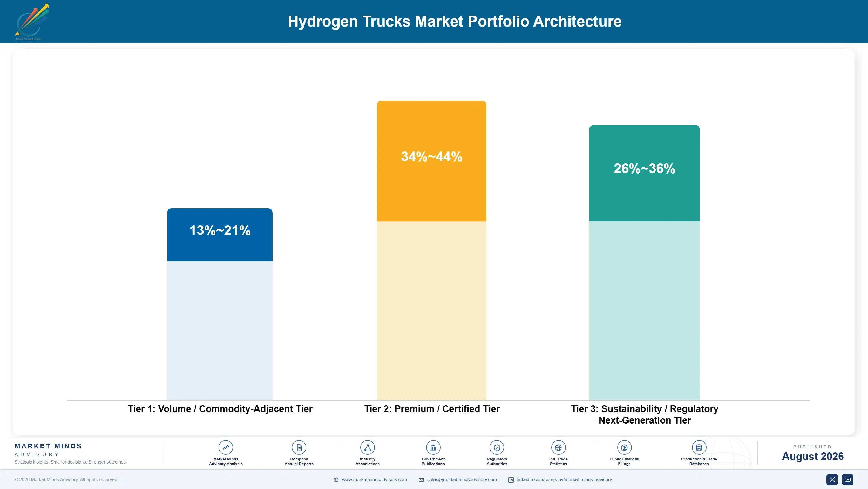Open the YouTube icon in footer
Screen dimensions: 868x489
click(x=847, y=480)
